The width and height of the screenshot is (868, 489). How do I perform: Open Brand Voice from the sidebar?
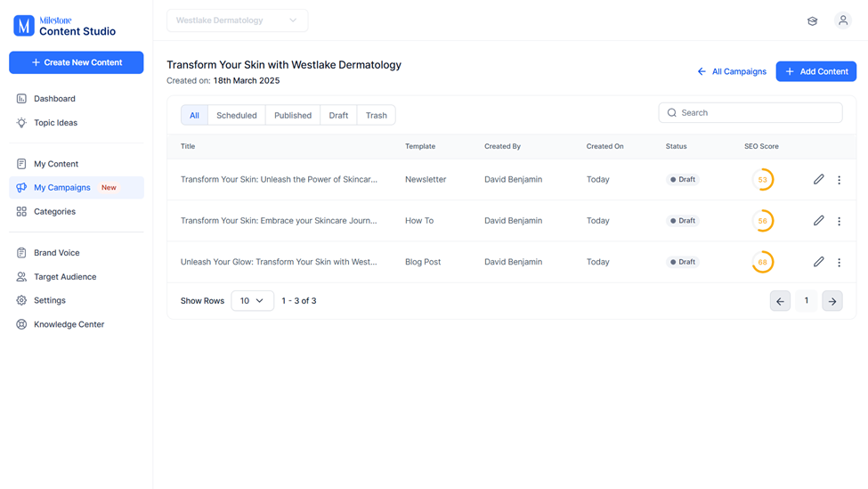click(77, 253)
